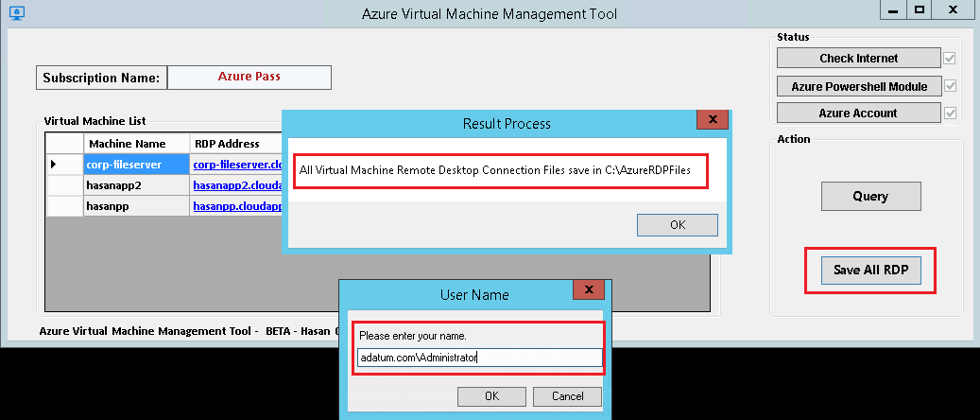Image resolution: width=980 pixels, height=420 pixels.
Task: Click the Query button
Action: pos(870,196)
